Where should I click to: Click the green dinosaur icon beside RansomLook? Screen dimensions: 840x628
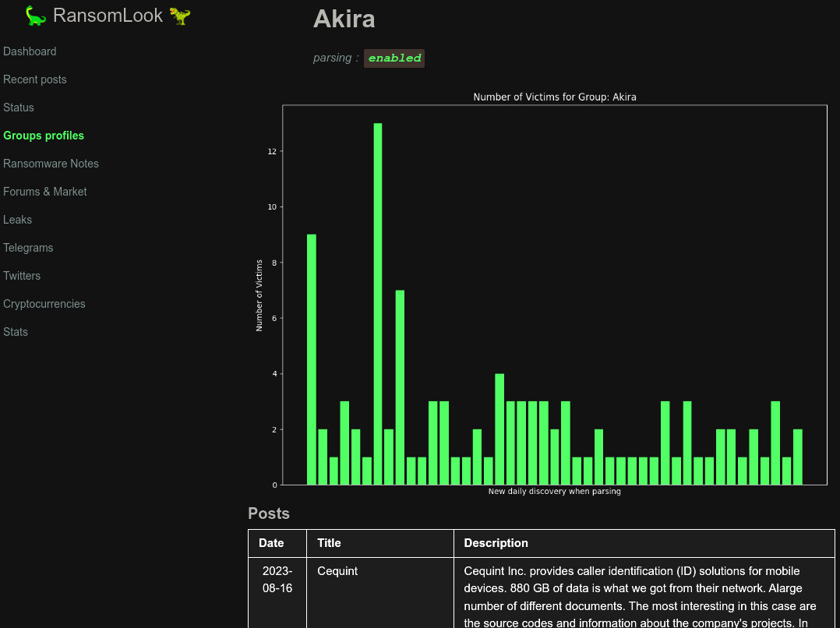(35, 16)
